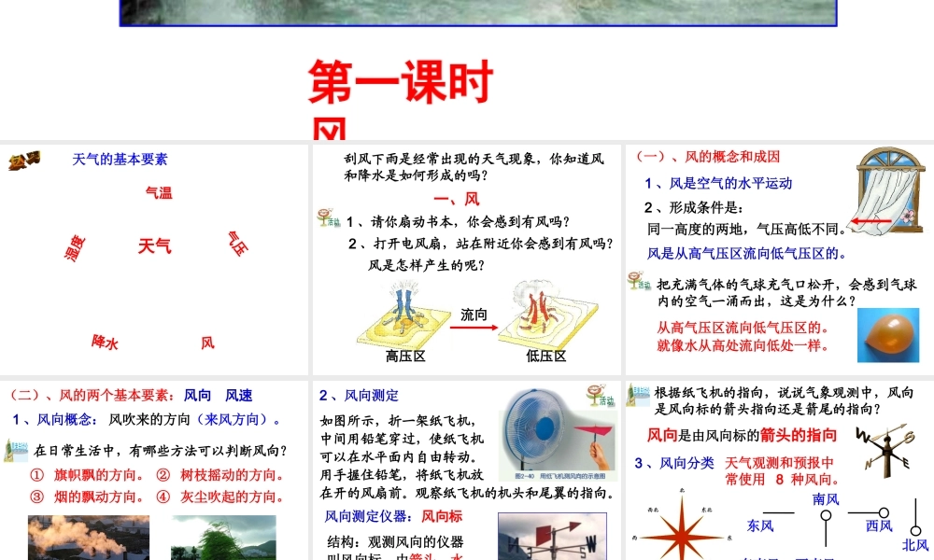Select the line '风是怎样产生的呢？'
The height and width of the screenshot is (560, 934).
click(x=427, y=265)
